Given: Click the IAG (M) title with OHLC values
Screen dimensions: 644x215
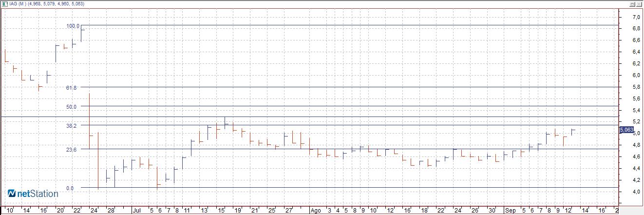Looking at the screenshot, I should (x=47, y=4).
